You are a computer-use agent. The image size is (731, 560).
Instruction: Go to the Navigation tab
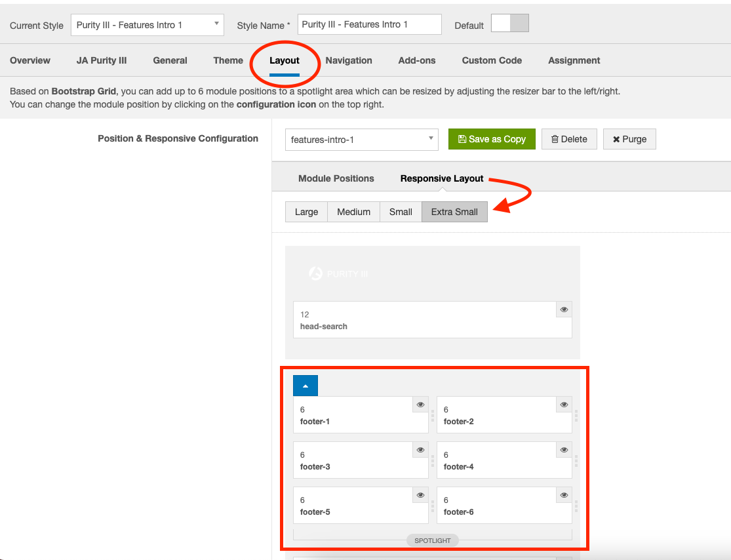point(349,60)
